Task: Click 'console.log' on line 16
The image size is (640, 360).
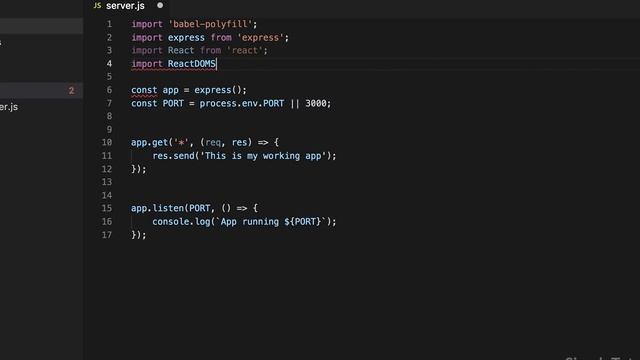Action: pos(181,222)
